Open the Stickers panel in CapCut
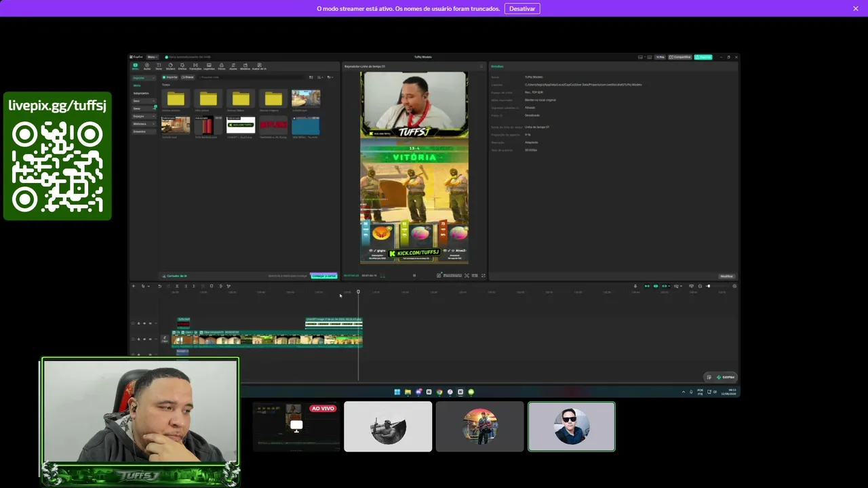 pos(170,66)
